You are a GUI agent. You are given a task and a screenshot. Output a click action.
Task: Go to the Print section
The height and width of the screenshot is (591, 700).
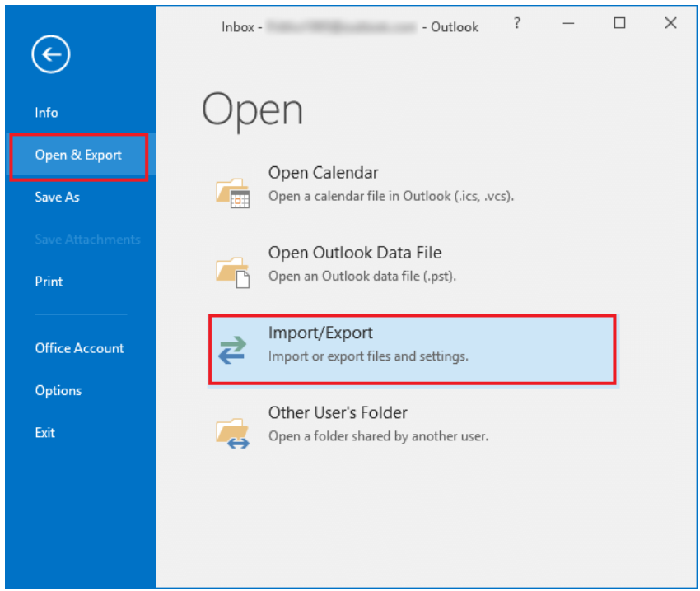[49, 282]
